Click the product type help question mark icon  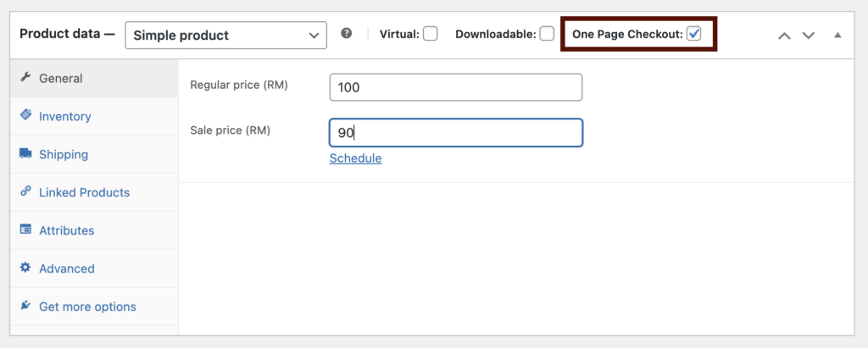(347, 34)
